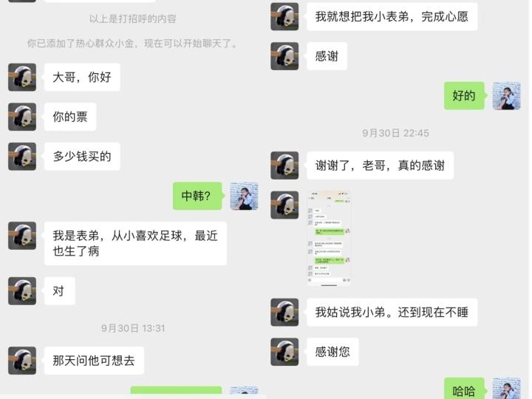
Task: Select the green '中韩?' message bubble
Action: coord(197,196)
